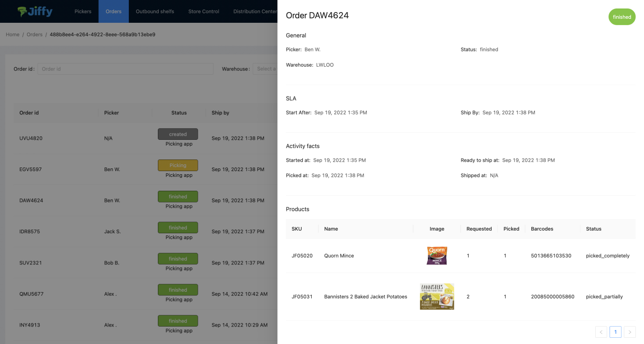The height and width of the screenshot is (344, 644).
Task: Go to next products page arrow
Action: 630,332
